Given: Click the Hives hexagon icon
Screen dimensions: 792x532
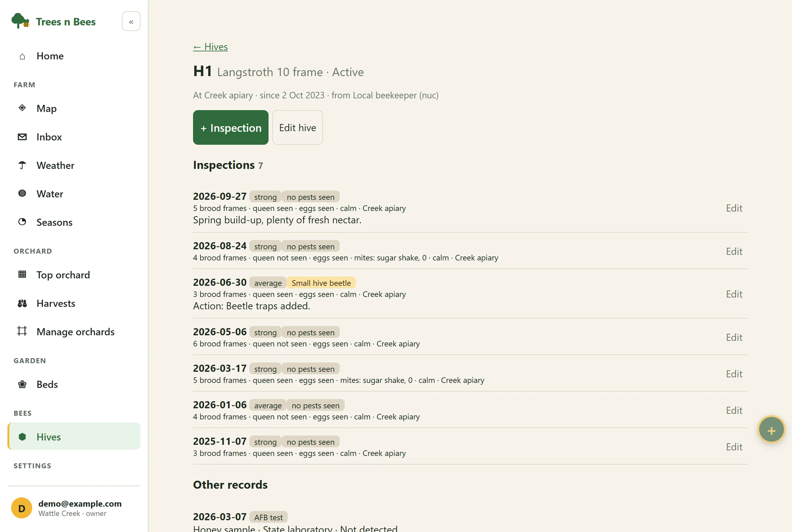Looking at the screenshot, I should pos(22,437).
